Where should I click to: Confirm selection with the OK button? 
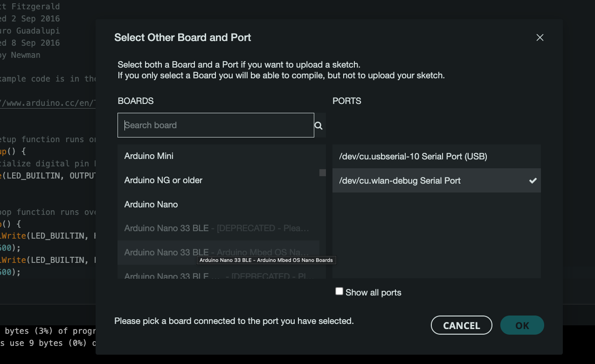pos(522,325)
